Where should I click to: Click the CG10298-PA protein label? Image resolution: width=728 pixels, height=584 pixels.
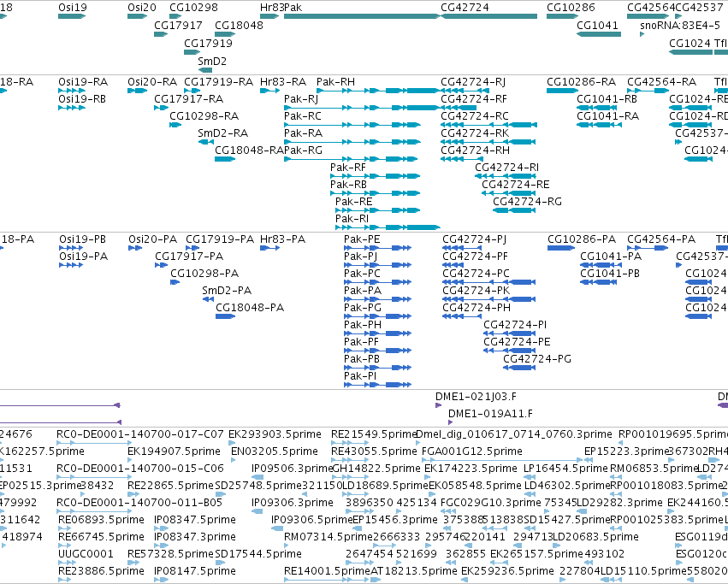click(x=204, y=274)
